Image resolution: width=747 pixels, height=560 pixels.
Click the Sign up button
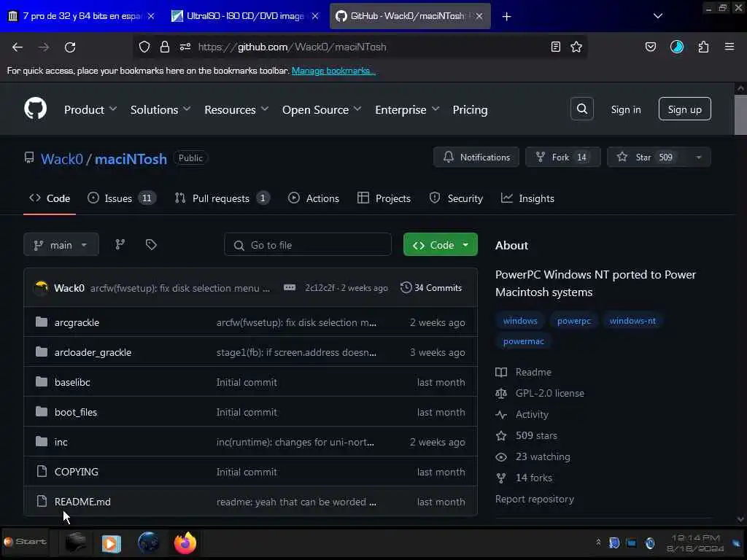point(684,109)
